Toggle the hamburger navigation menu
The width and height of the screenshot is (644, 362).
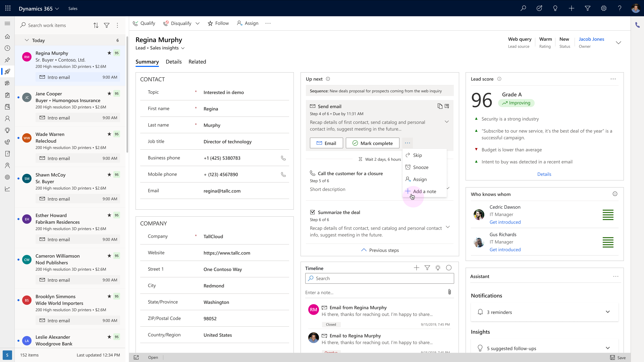[x=8, y=23]
